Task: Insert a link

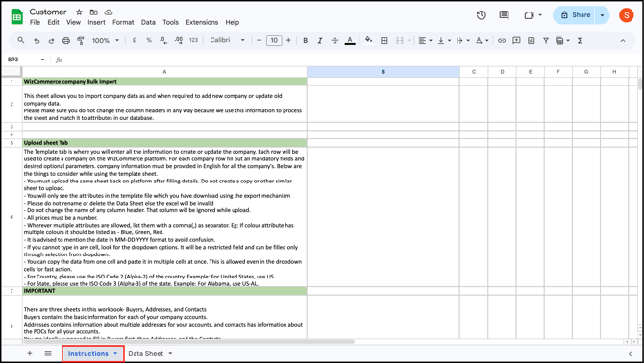Action: [x=502, y=40]
